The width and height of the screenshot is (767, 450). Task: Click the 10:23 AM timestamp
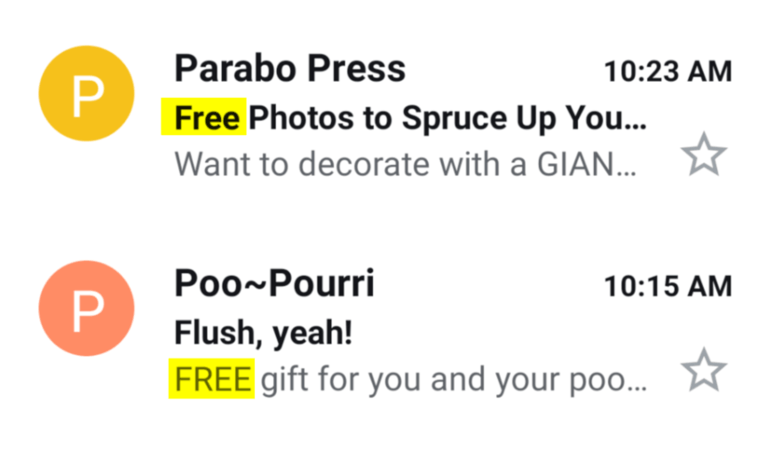point(668,71)
